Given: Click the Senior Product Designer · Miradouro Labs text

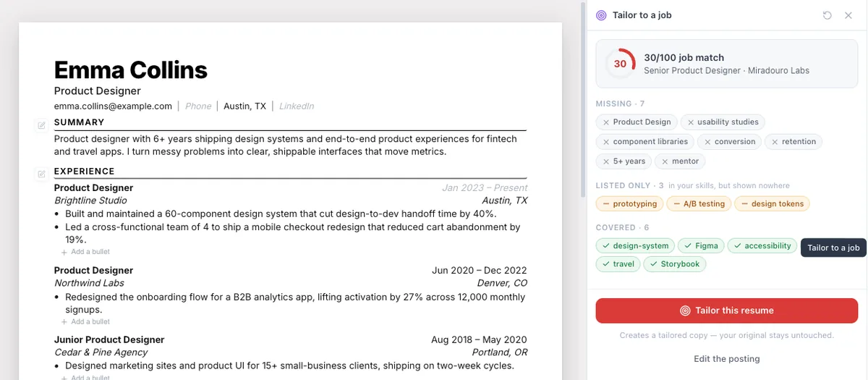Looking at the screenshot, I should pos(726,71).
